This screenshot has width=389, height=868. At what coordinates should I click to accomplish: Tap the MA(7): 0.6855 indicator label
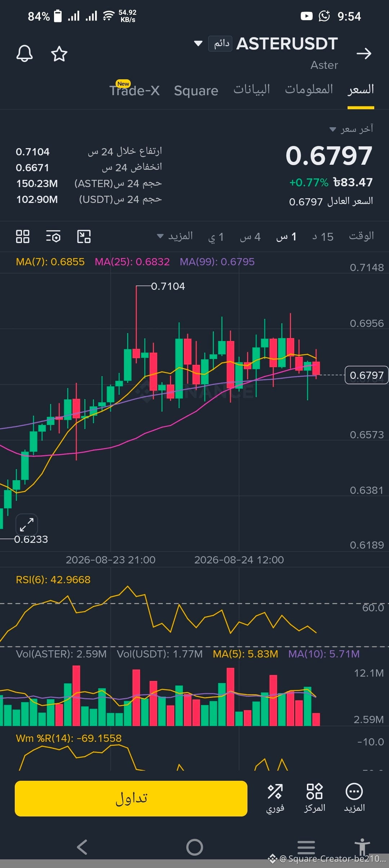coord(50,262)
